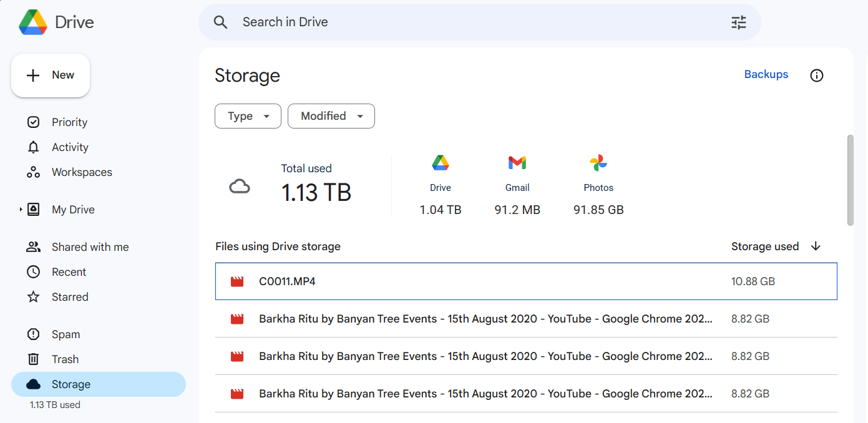868x423 pixels.
Task: Go to the Trash section
Action: pos(65,359)
